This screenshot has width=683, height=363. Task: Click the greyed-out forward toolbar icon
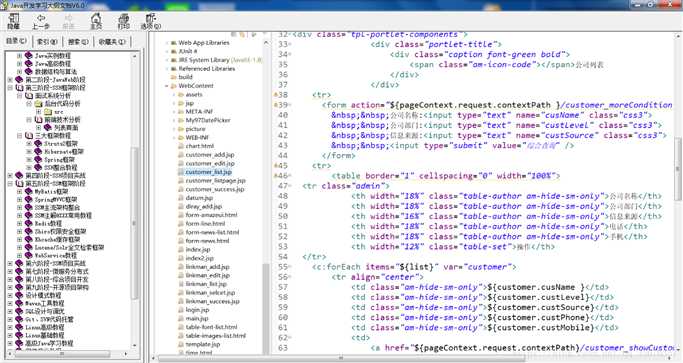pyautogui.click(x=68, y=21)
